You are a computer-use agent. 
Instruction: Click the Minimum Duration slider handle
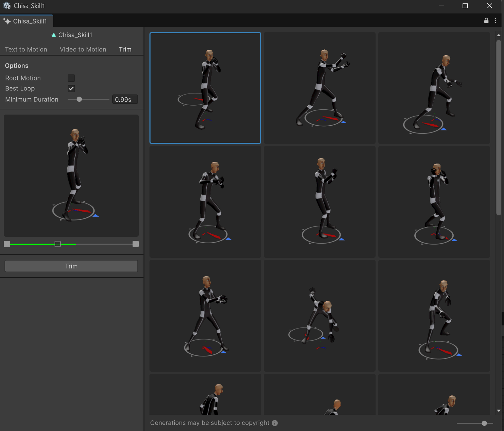tap(79, 99)
